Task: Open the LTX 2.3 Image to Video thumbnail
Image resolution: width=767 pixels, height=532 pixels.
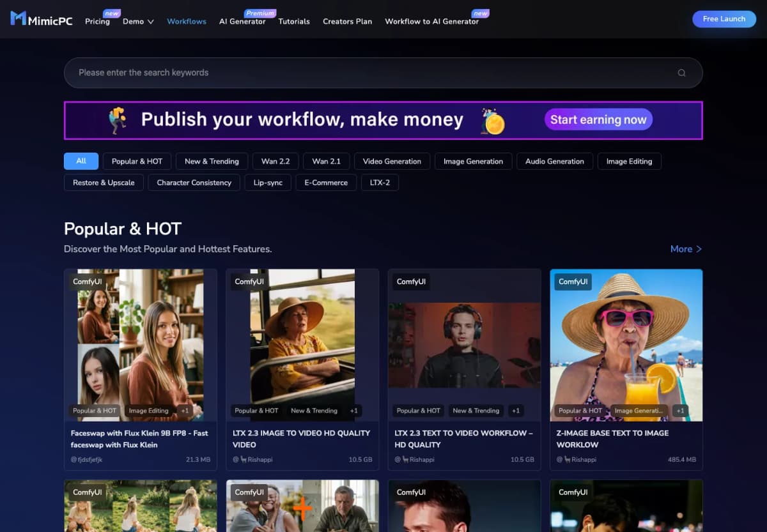Action: click(x=302, y=345)
